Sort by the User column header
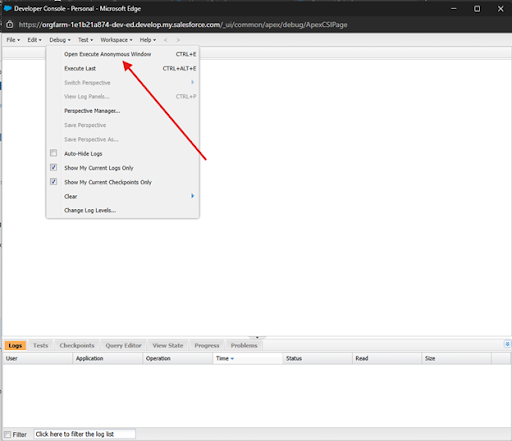The height and width of the screenshot is (441, 512). coord(37,358)
